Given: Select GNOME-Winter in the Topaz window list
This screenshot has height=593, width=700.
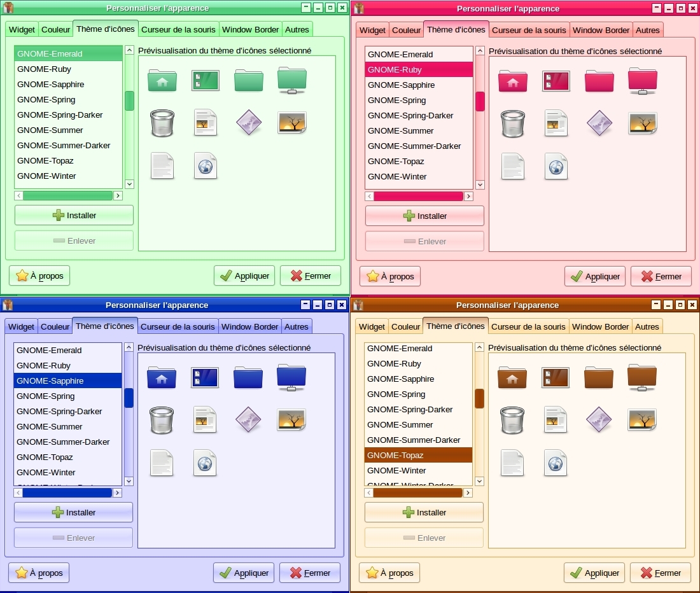Looking at the screenshot, I should (418, 470).
